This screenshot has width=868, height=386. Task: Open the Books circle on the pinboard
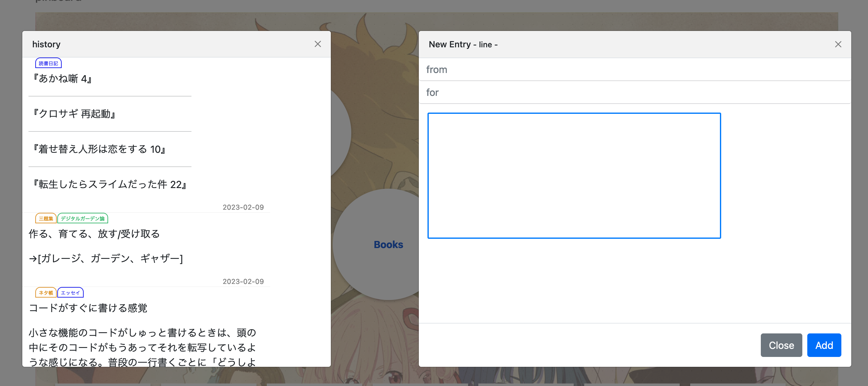(388, 245)
